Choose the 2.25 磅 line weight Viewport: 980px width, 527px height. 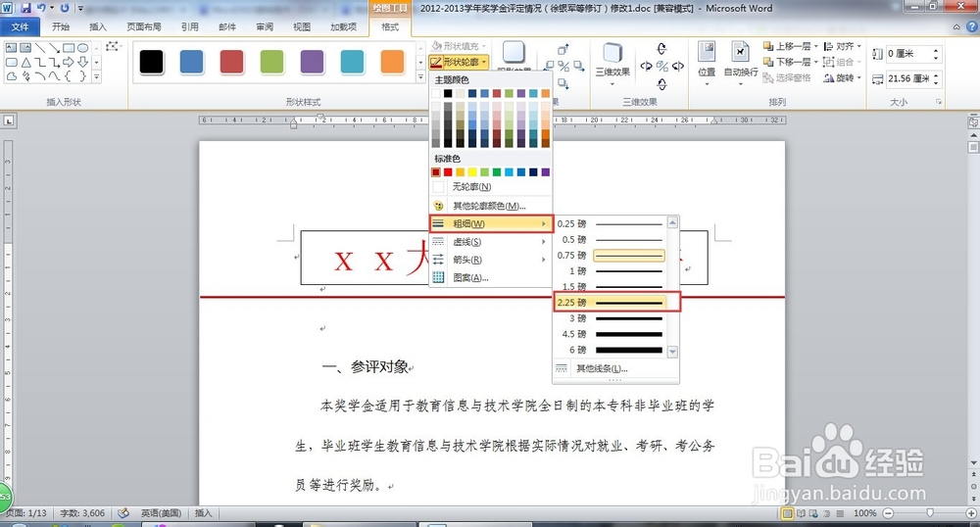pyautogui.click(x=610, y=303)
